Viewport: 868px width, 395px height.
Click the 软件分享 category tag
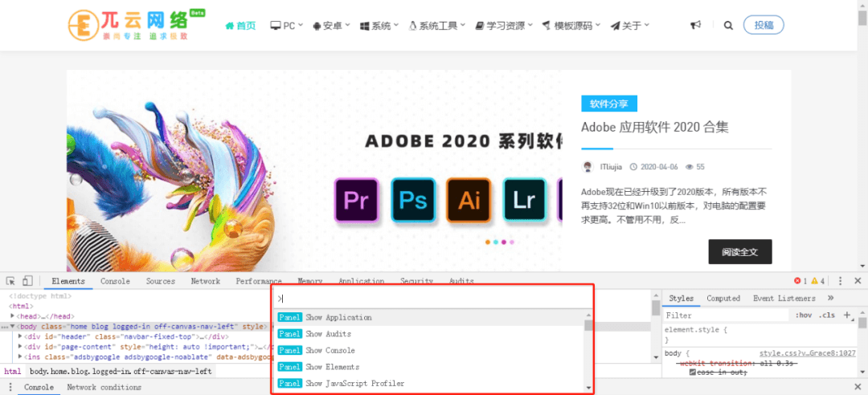click(x=609, y=104)
